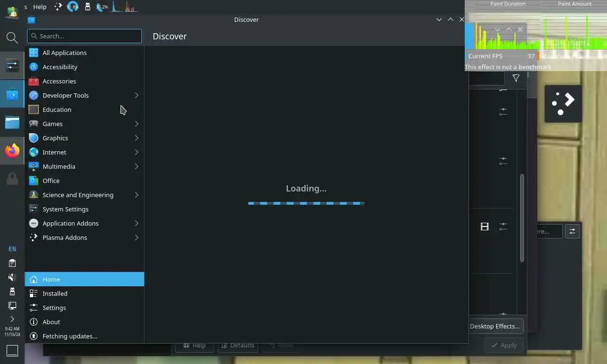Click the Multimedia category
The width and height of the screenshot is (607, 364).
tap(84, 166)
